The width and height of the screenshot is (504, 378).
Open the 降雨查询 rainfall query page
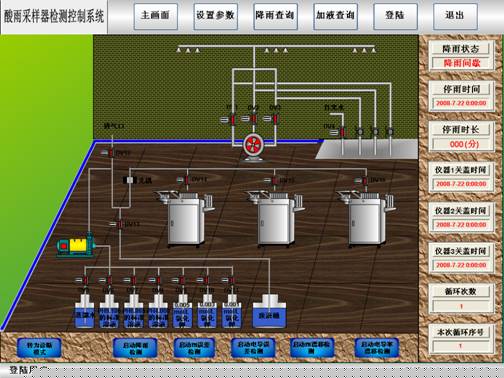pos(275,16)
